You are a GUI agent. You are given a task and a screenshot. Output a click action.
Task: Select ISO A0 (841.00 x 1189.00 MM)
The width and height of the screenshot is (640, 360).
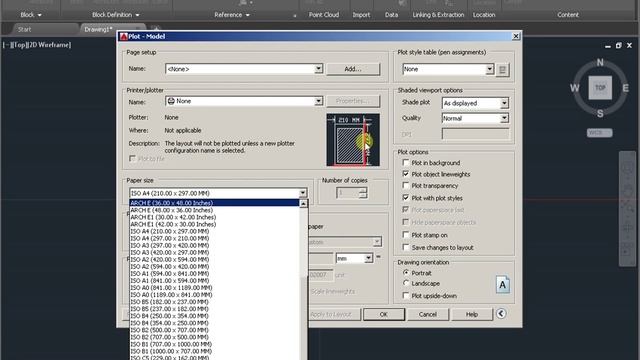(x=214, y=287)
